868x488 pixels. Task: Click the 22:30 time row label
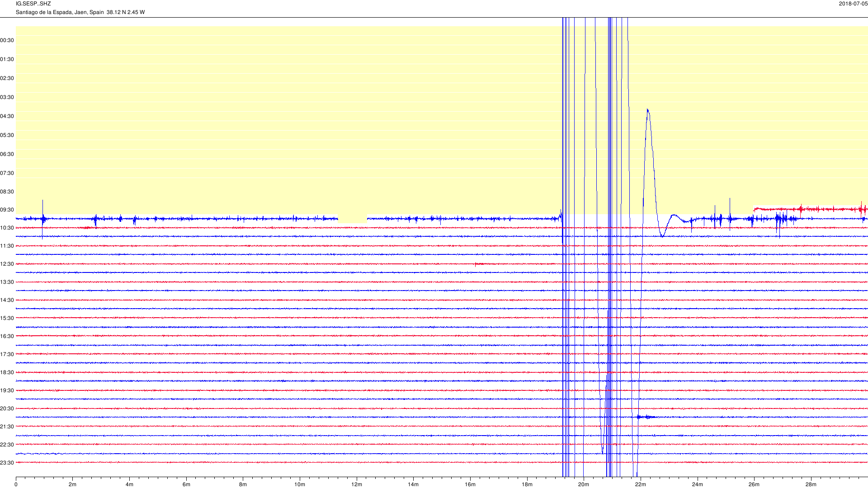7,445
